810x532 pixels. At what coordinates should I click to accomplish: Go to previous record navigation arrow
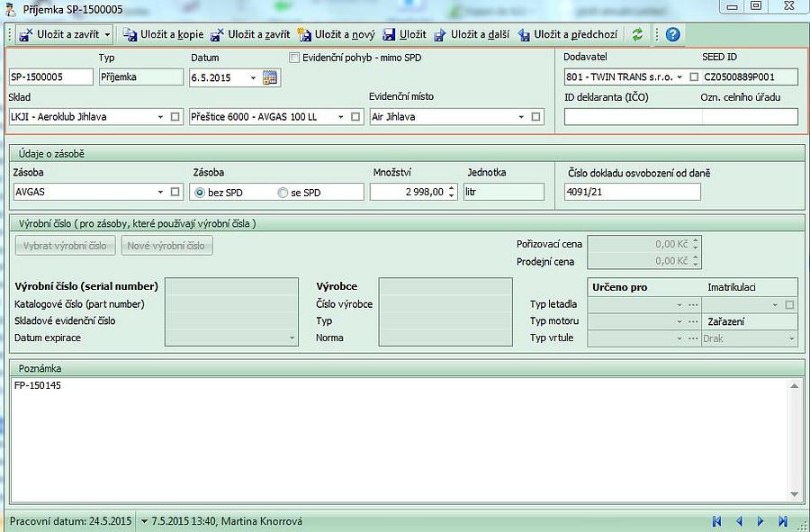[x=739, y=521]
